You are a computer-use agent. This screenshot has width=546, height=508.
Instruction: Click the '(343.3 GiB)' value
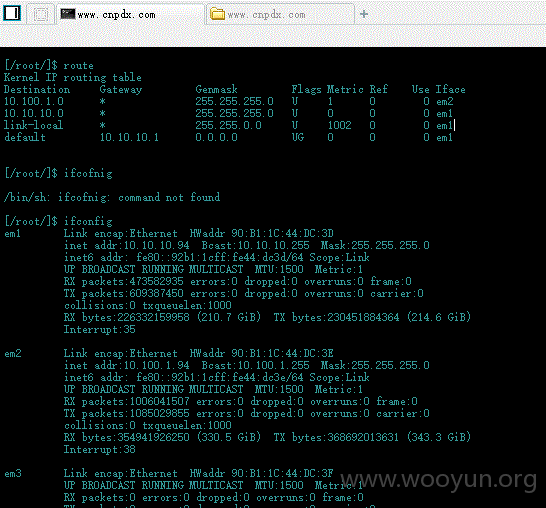[439, 437]
